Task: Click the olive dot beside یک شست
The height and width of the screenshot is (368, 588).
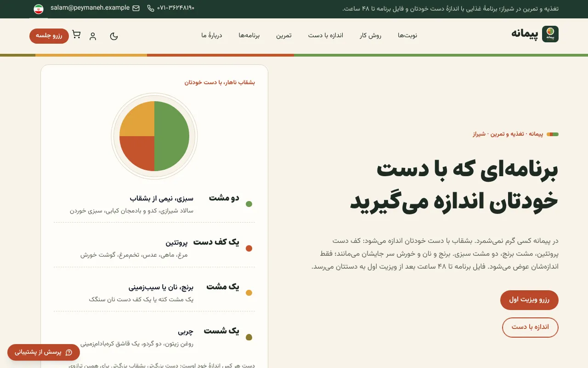Action: pos(249,338)
